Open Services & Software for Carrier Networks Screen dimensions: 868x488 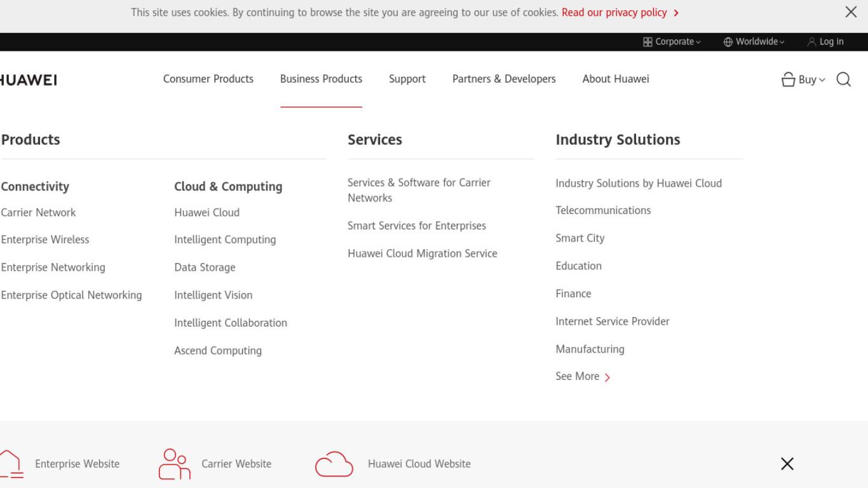[419, 191]
